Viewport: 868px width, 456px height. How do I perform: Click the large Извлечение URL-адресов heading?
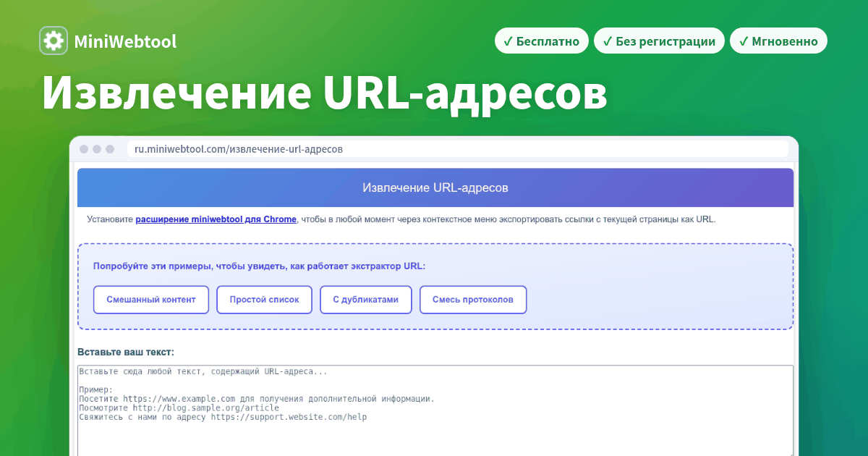(x=324, y=93)
